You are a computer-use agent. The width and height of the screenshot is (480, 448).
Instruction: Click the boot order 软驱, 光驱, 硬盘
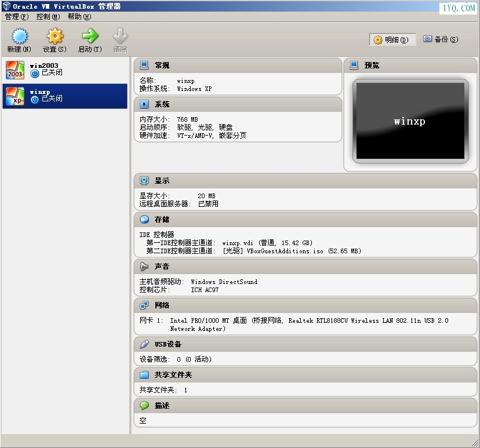[205, 128]
